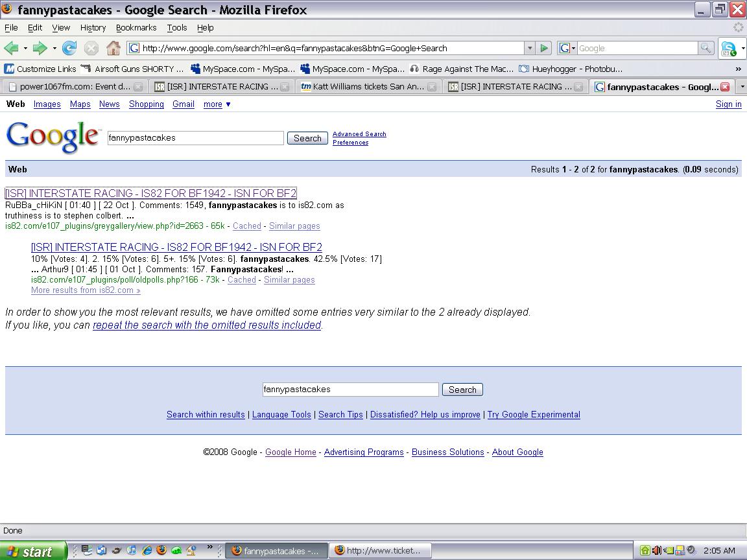Click the Show Desktop icon in Quick Launch

87,550
